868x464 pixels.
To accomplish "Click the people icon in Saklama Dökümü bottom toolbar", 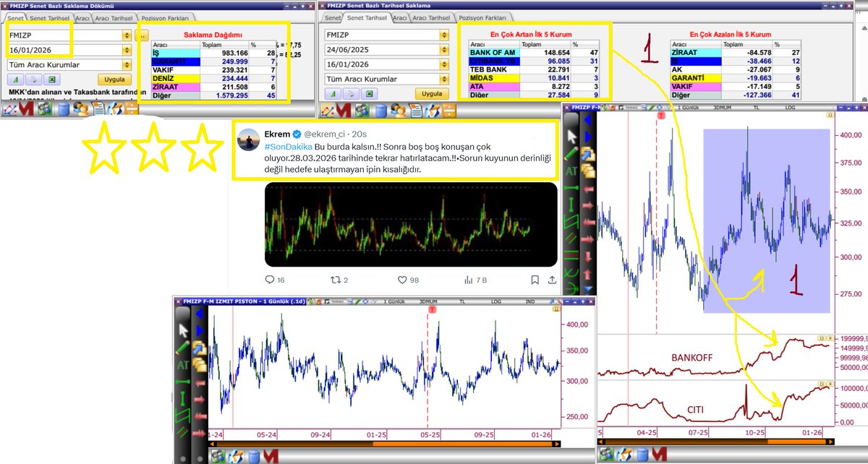I will [81, 108].
